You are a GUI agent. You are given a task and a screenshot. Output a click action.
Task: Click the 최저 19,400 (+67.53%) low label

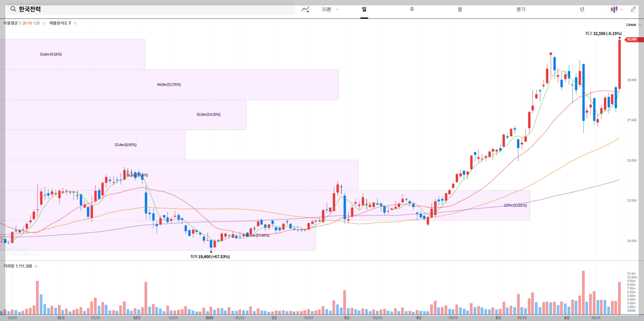[x=210, y=257]
